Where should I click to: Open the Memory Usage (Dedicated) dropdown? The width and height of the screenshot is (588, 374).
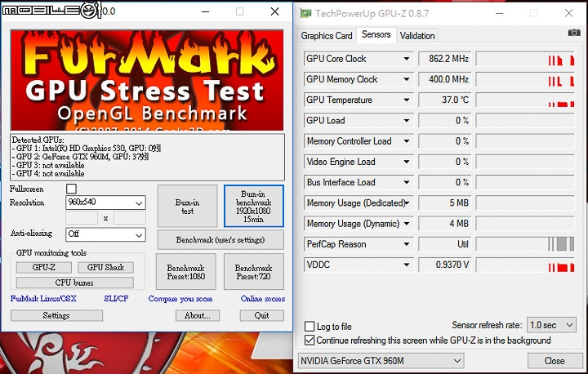tap(406, 203)
